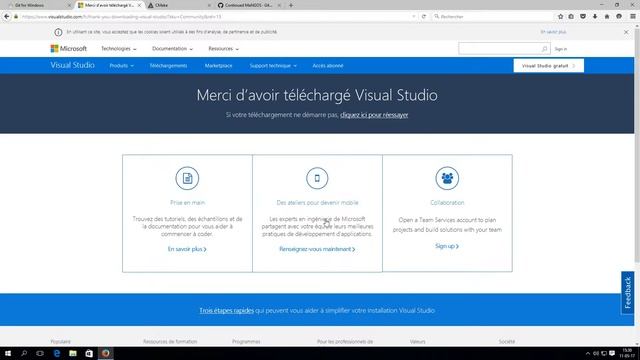The image size is (640, 360).
Task: Dismiss the cookie notice banner
Action: [626, 32]
